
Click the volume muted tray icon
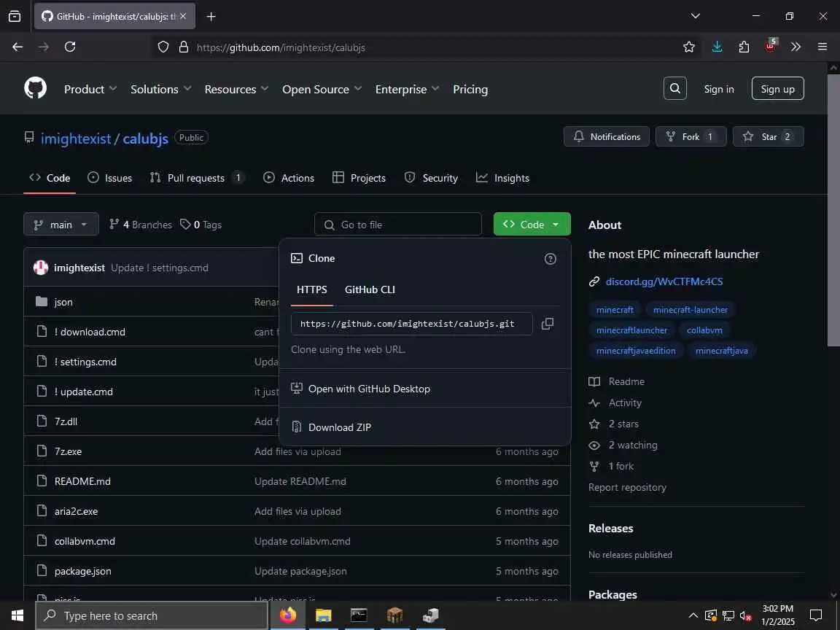pyautogui.click(x=746, y=615)
